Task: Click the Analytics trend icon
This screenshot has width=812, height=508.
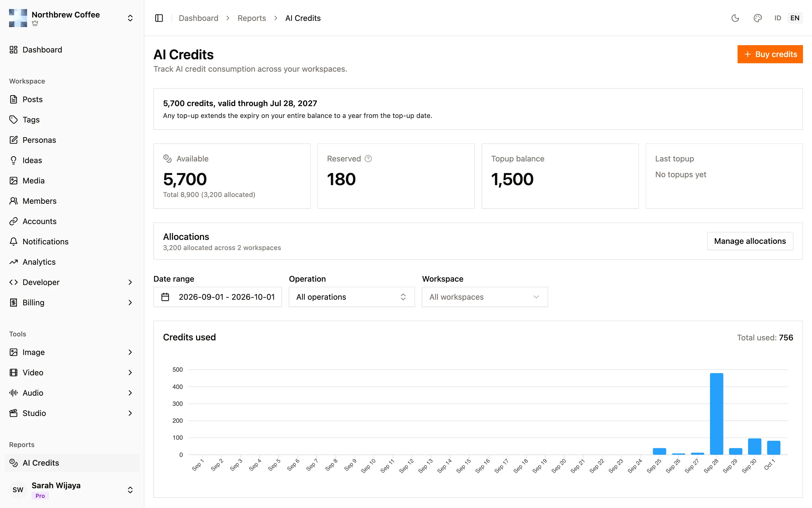Action: click(14, 262)
